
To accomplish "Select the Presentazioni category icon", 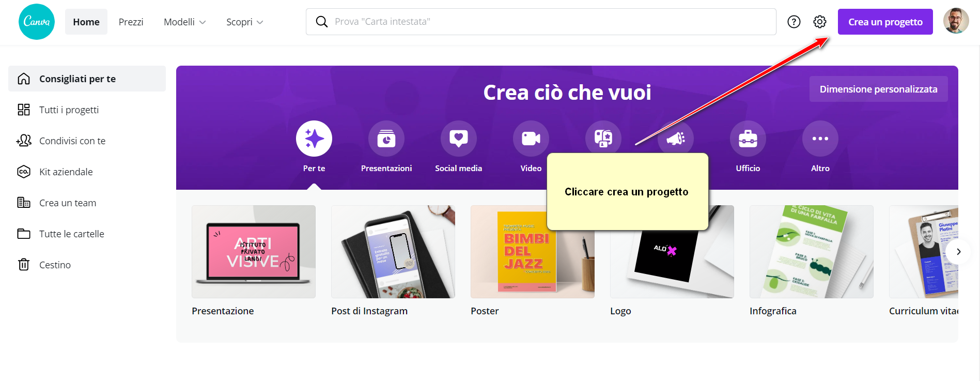I will 386,139.
